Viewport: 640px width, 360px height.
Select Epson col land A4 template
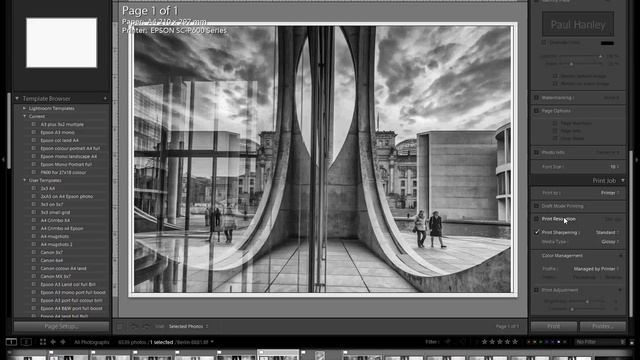pos(60,140)
